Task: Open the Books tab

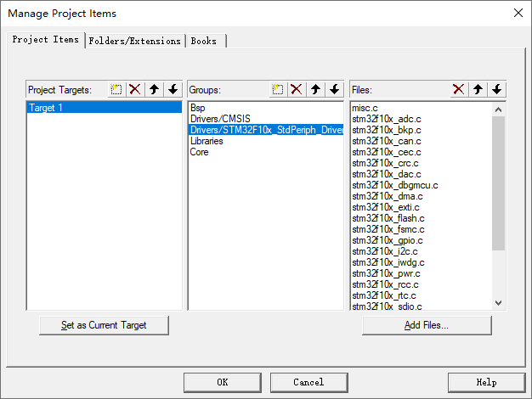Action: tap(206, 41)
